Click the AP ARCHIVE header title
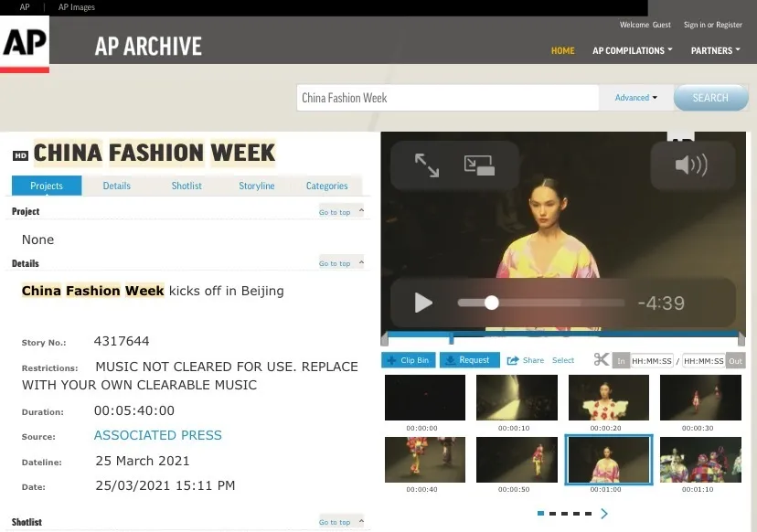This screenshot has height=532, width=757. (x=148, y=47)
